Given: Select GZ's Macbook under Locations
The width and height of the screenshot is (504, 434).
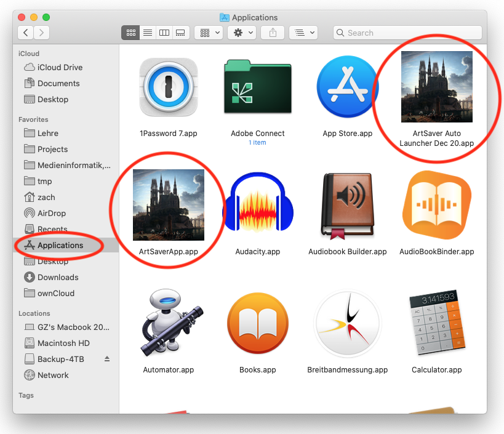Looking at the screenshot, I should coord(67,327).
